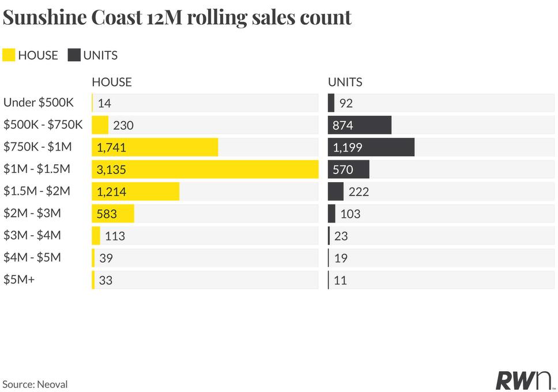Click the chart title heading
Screen dimensions: 558x392
pos(177,17)
